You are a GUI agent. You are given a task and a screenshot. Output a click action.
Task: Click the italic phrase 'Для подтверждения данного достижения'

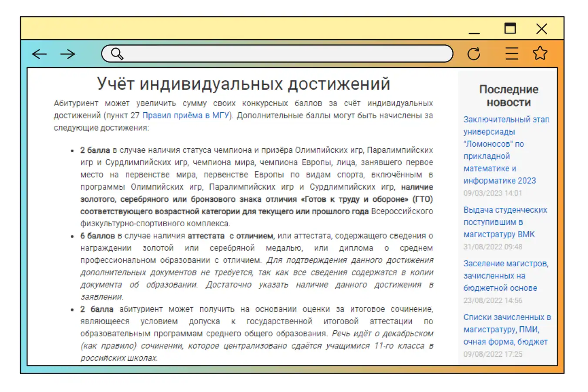[x=350, y=260]
